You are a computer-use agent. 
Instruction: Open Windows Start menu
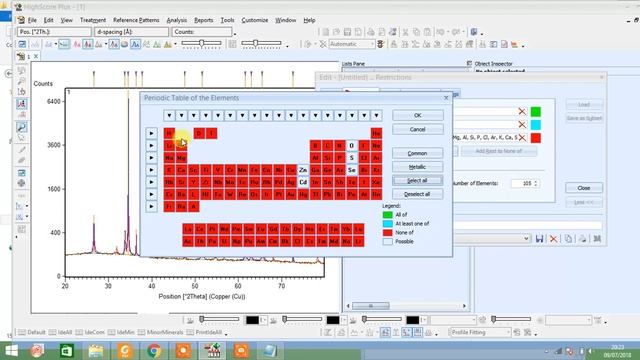click(x=11, y=351)
